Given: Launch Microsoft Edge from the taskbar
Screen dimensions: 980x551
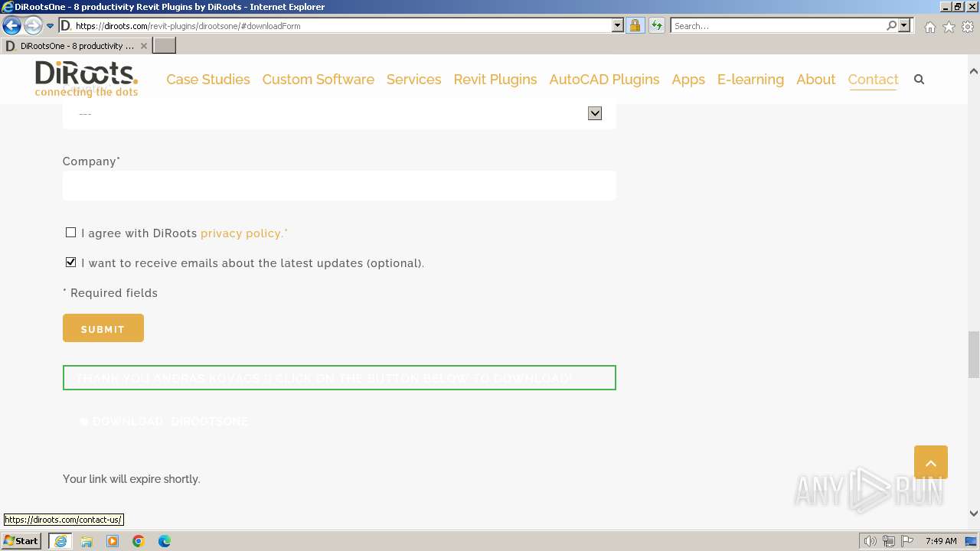Looking at the screenshot, I should point(165,541).
